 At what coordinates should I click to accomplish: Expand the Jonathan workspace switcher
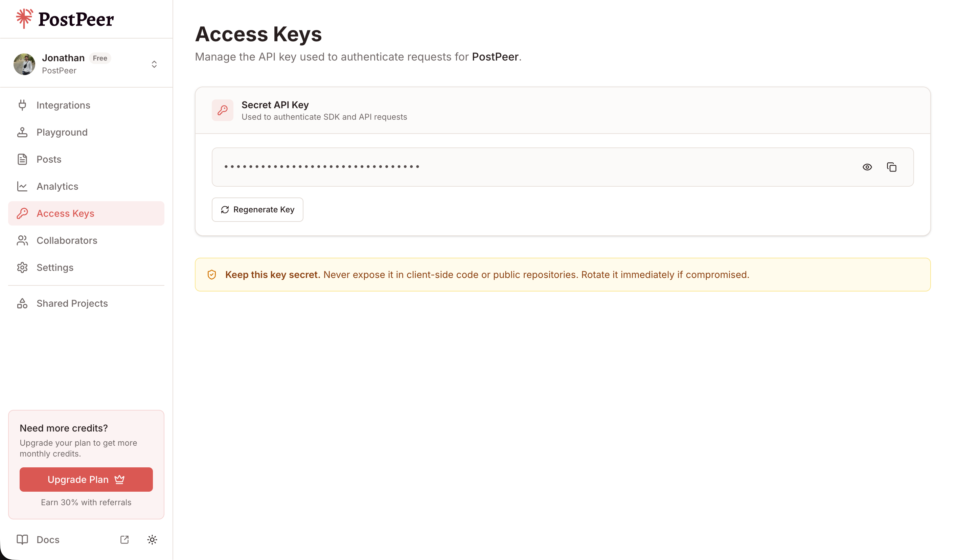[x=154, y=64]
